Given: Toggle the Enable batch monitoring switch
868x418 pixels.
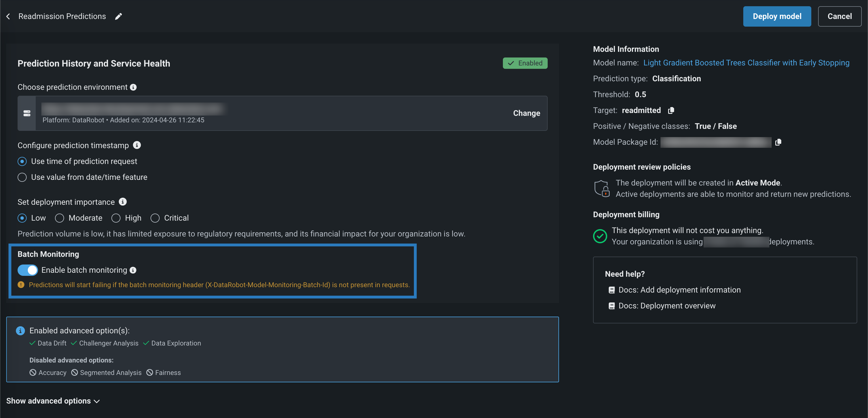Looking at the screenshot, I should coord(27,270).
